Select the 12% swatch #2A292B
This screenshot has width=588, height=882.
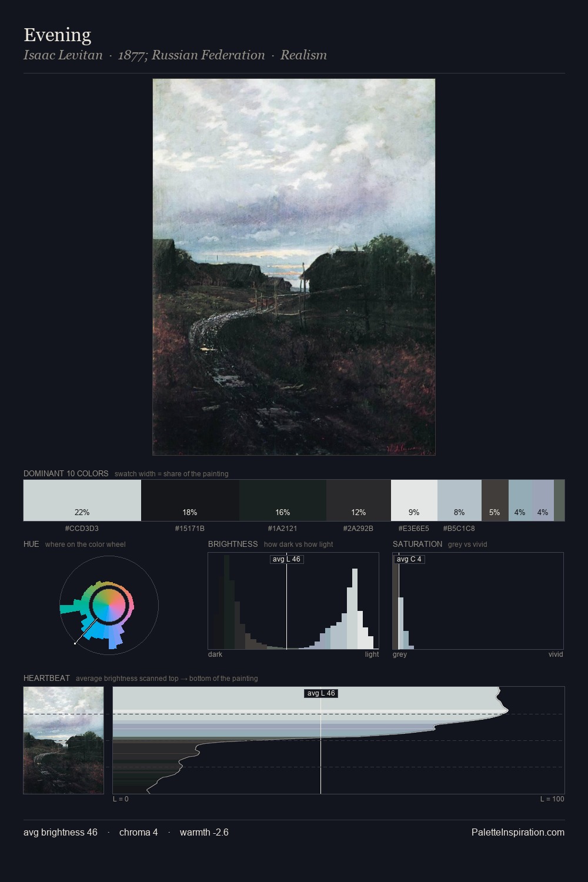coord(359,500)
